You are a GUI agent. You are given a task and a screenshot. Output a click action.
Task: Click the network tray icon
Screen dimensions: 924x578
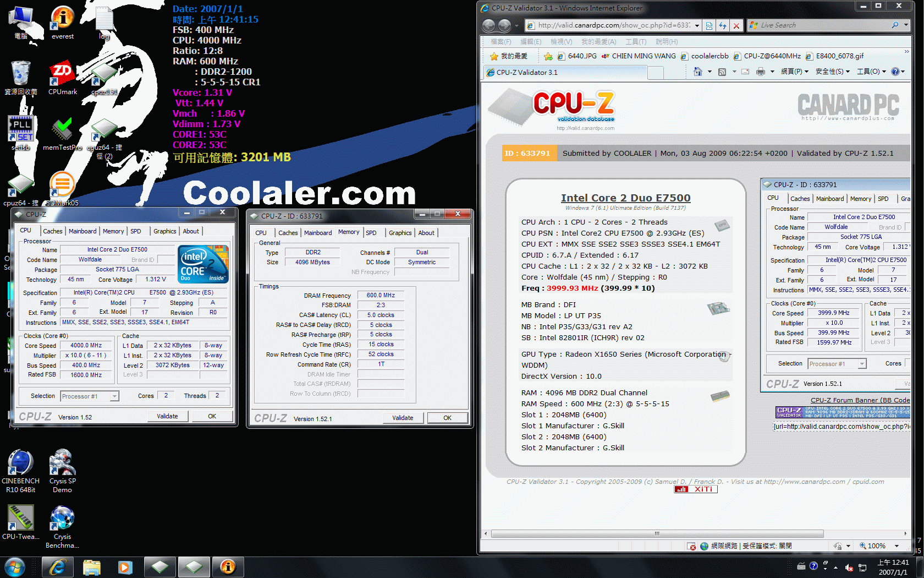tap(862, 568)
